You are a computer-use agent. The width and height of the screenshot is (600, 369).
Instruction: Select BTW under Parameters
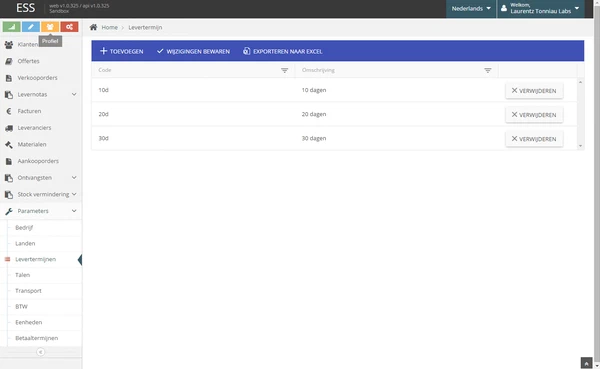21,307
